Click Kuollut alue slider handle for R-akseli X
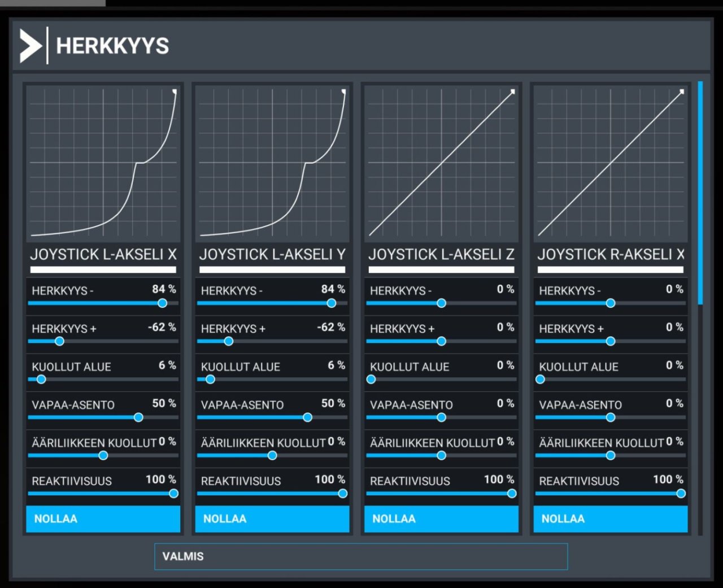Screen dimensions: 723x588 tap(541, 380)
